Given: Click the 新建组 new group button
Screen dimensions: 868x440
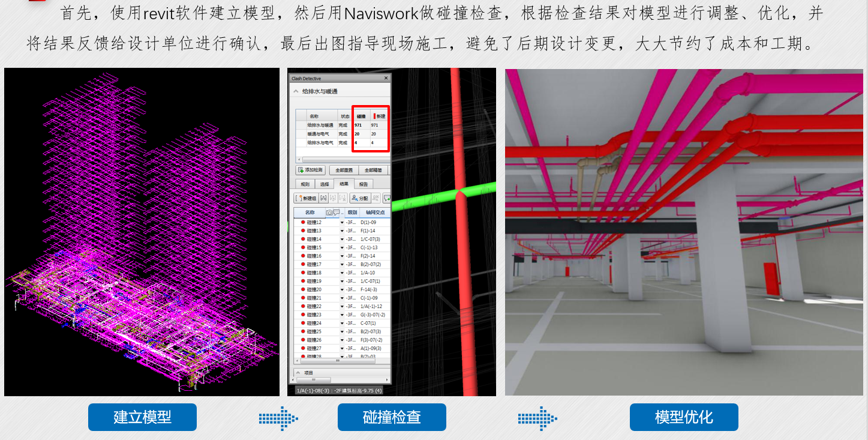Looking at the screenshot, I should pos(307,197).
